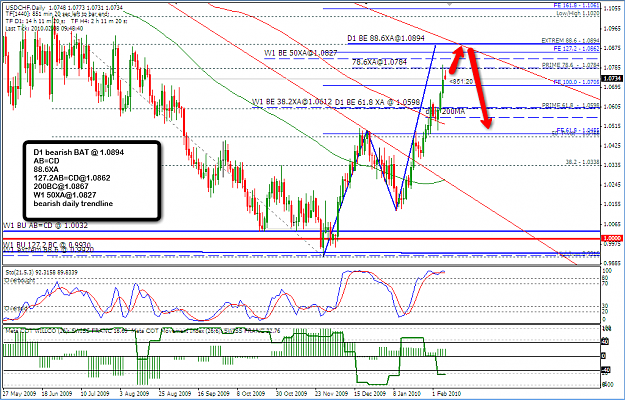Screen dimensions: 625x400
Task: Click the '10 Jul 2009' date label
Action: [x=97, y=393]
